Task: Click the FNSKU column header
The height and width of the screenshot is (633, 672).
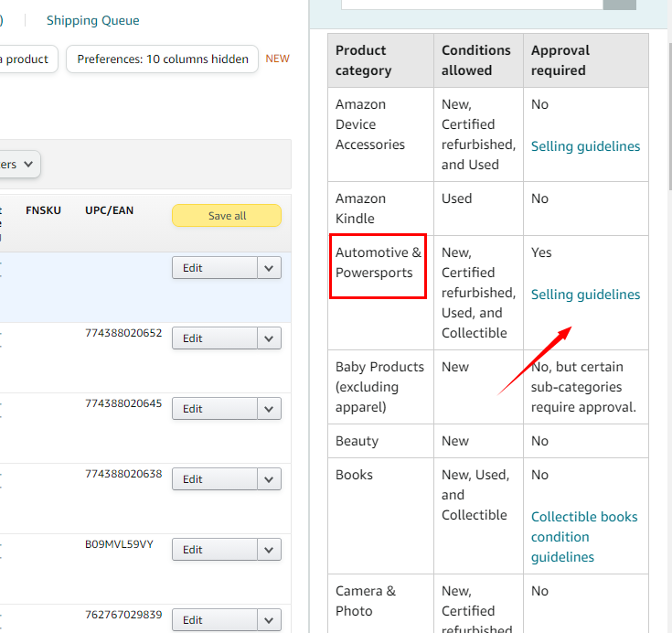Action: point(43,210)
